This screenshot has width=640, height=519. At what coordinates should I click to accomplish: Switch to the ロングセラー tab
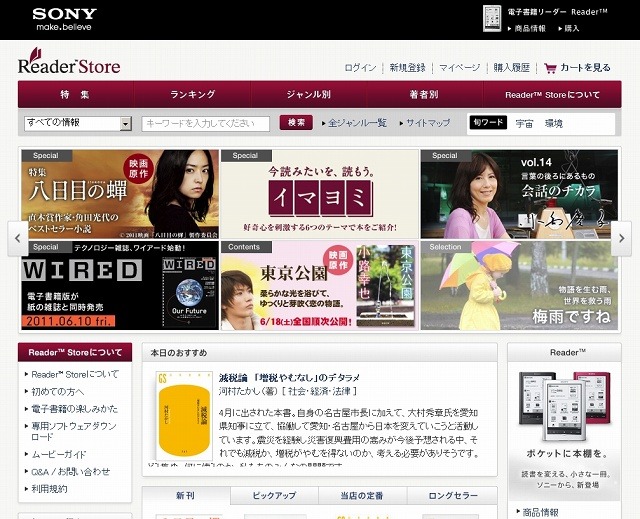tap(453, 495)
